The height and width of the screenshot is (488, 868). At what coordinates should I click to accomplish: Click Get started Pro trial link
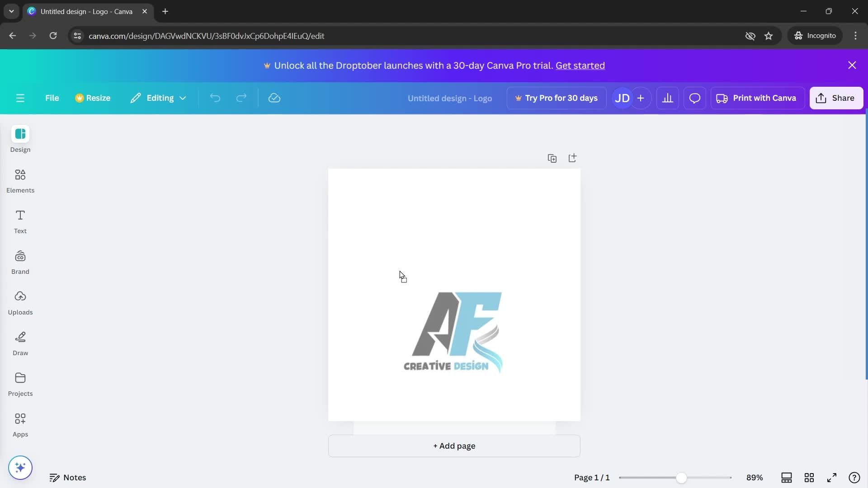[x=580, y=66]
